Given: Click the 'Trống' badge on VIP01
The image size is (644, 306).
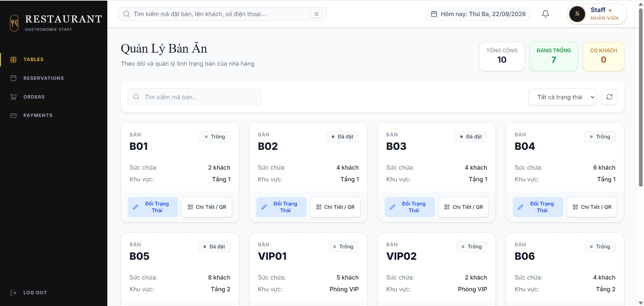Looking at the screenshot, I should 343,247.
